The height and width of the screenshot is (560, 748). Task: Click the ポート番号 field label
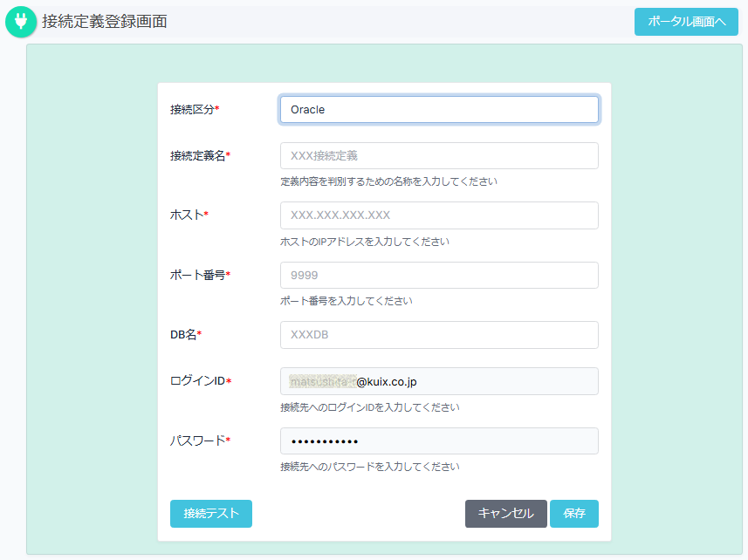[200, 276]
